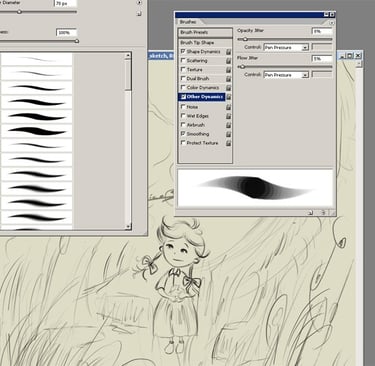Toggle the lock icon beside Texture
Screen dimensions: 375x366
point(228,70)
